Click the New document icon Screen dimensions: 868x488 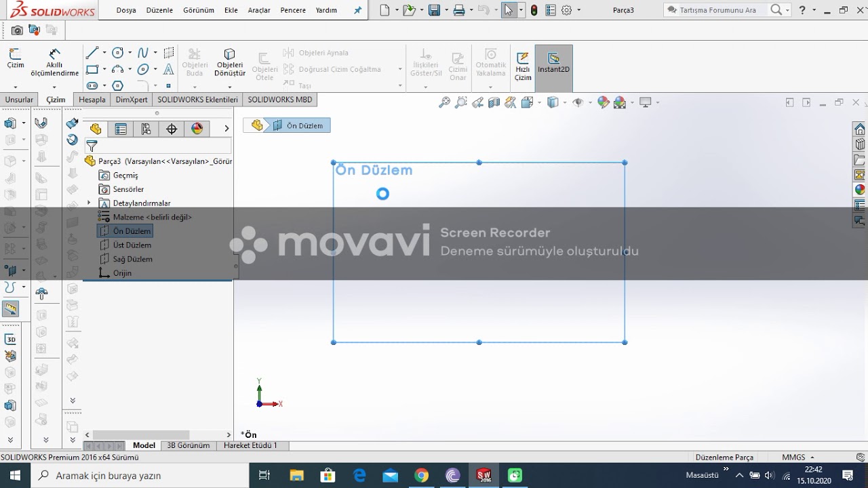[x=385, y=10]
